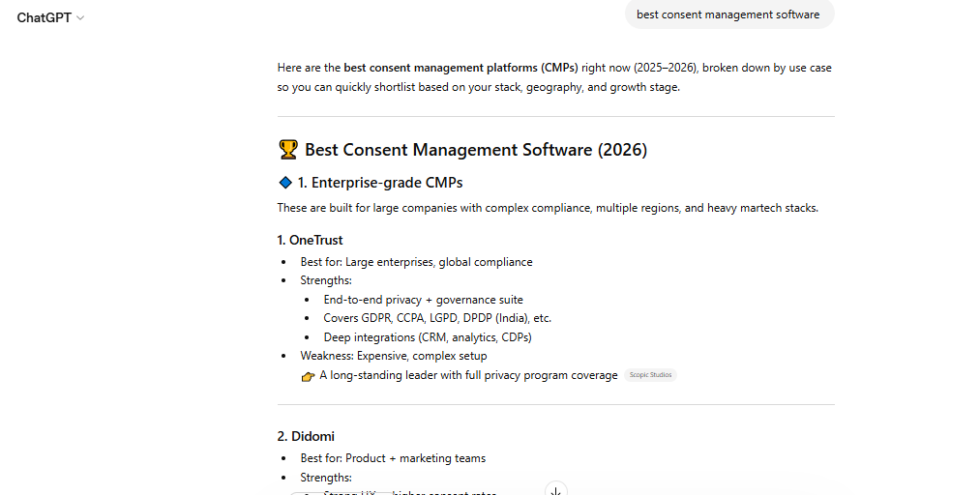Click the '2. Didomi' heading
This screenshot has width=980, height=495.
click(x=306, y=436)
